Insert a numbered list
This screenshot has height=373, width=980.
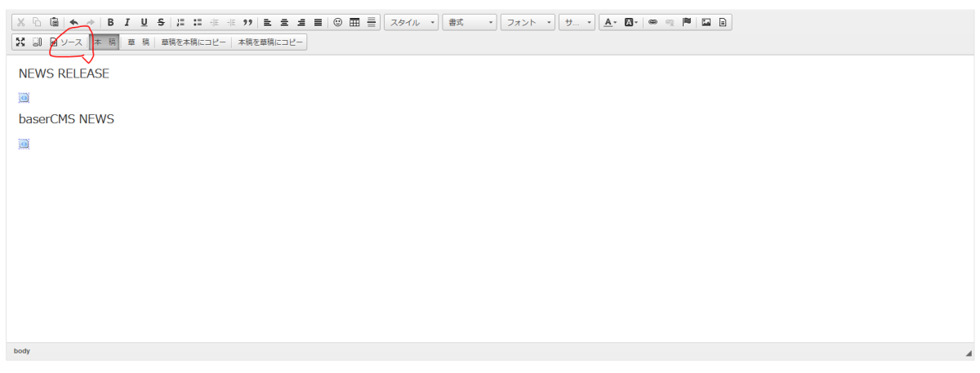click(180, 23)
